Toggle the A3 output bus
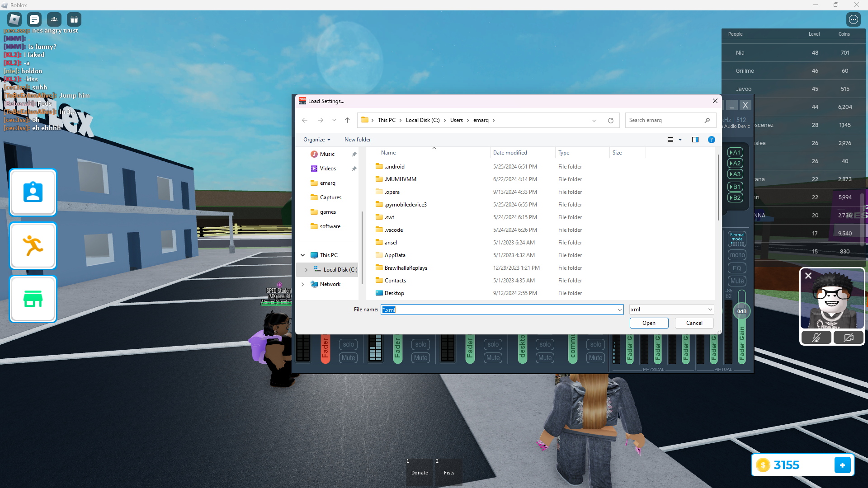Screen dimensions: 868x488 736,174
